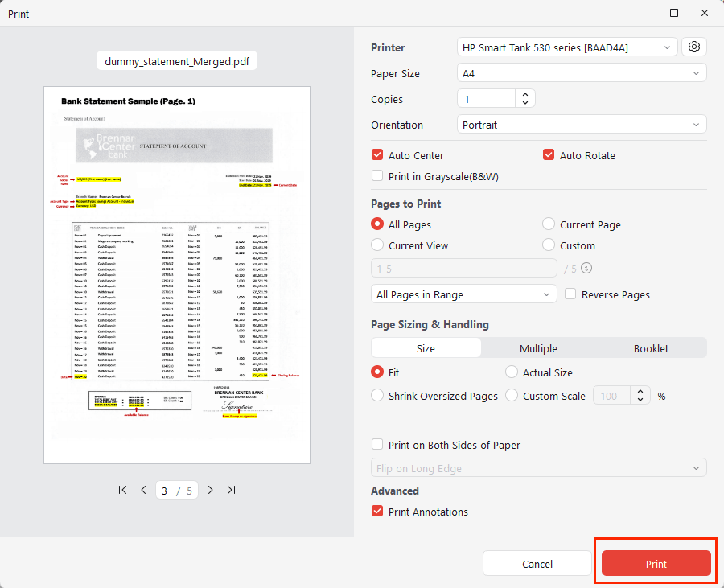724x588 pixels.
Task: Check Reverse Pages option
Action: point(570,294)
